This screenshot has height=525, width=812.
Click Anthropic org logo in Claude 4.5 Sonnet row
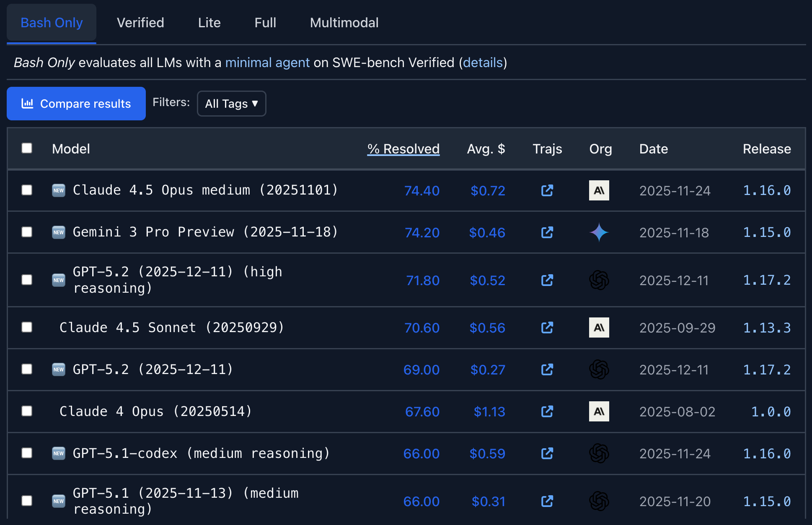click(599, 327)
